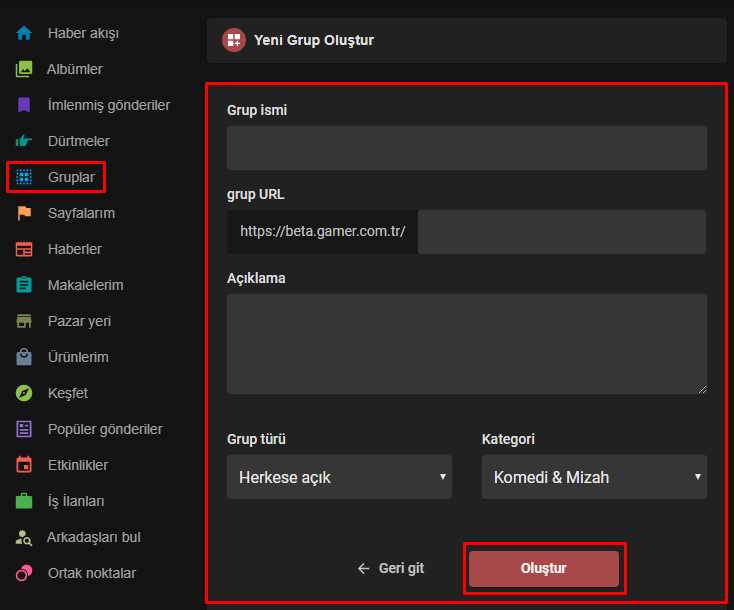Click the İş İlanları briefcase icon
Image resolution: width=734 pixels, height=610 pixels.
pos(24,501)
